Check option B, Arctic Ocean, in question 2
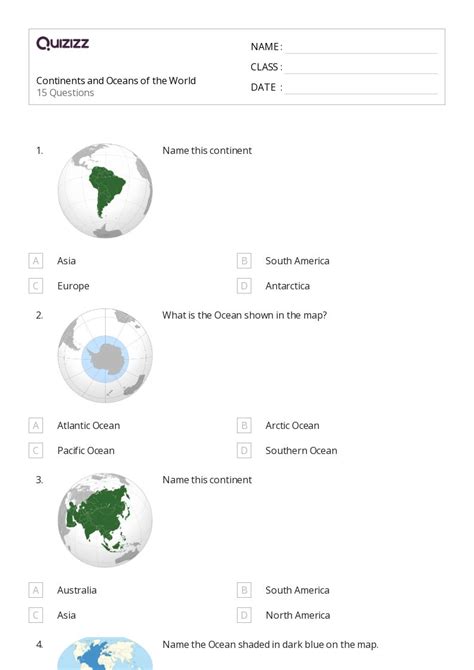Viewport: 474px width, 670px height. click(244, 426)
